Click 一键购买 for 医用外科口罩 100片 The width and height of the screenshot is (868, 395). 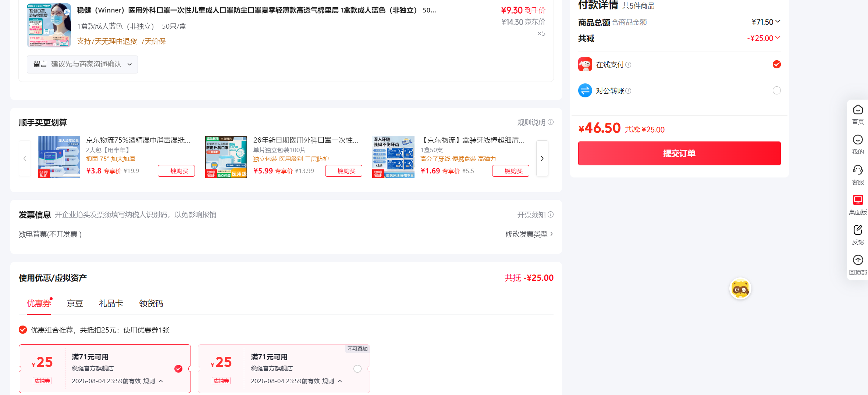[x=344, y=171]
